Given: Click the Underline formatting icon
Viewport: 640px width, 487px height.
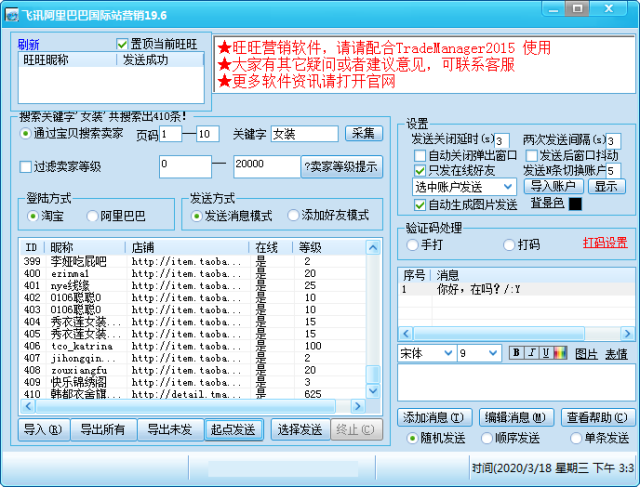Looking at the screenshot, I should click(546, 353).
